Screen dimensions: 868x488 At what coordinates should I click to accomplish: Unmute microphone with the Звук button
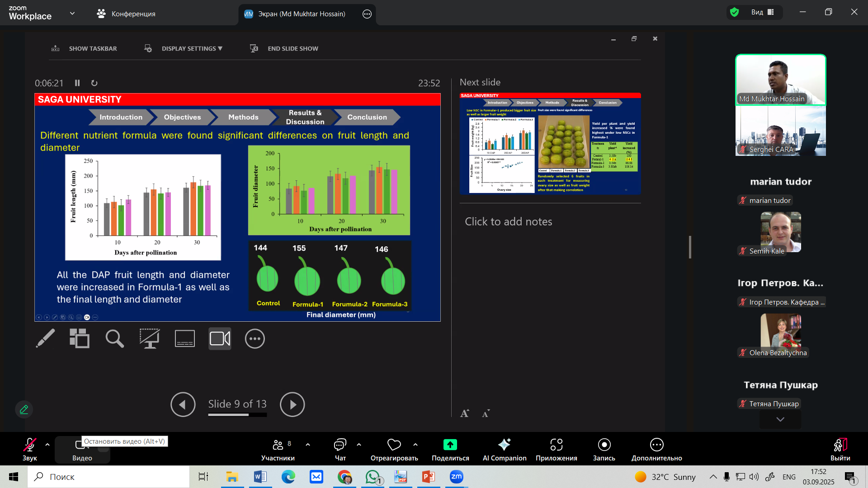[29, 450]
